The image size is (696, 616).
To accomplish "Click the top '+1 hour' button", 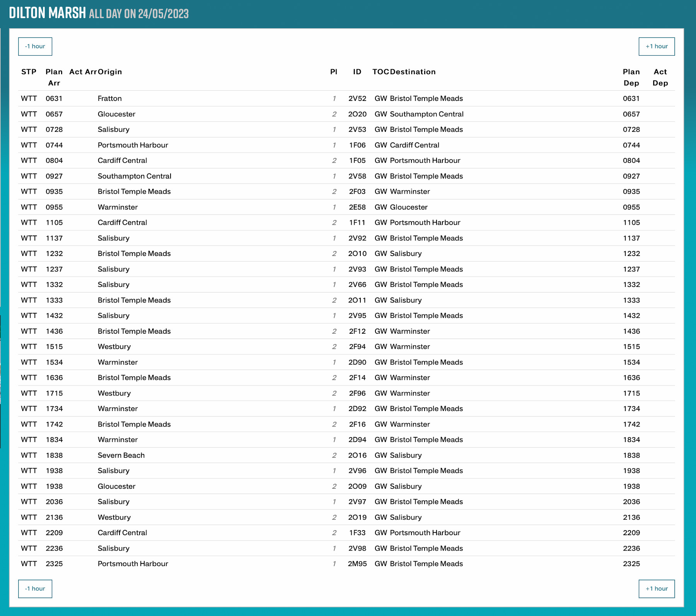I will [x=656, y=46].
